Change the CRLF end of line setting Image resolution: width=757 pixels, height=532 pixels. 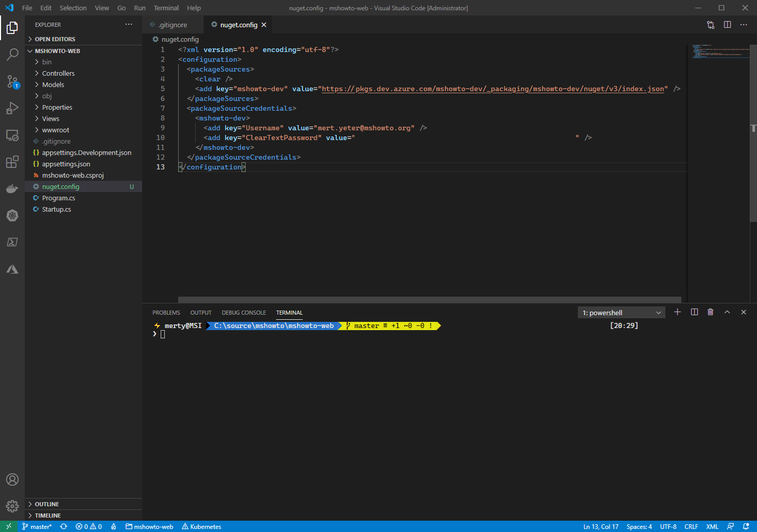pyautogui.click(x=691, y=526)
